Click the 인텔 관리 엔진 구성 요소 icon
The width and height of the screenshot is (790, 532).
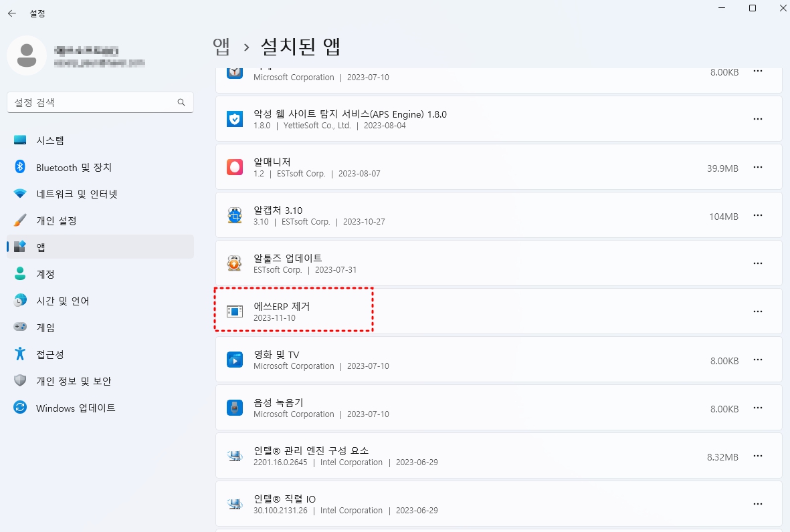coord(235,456)
